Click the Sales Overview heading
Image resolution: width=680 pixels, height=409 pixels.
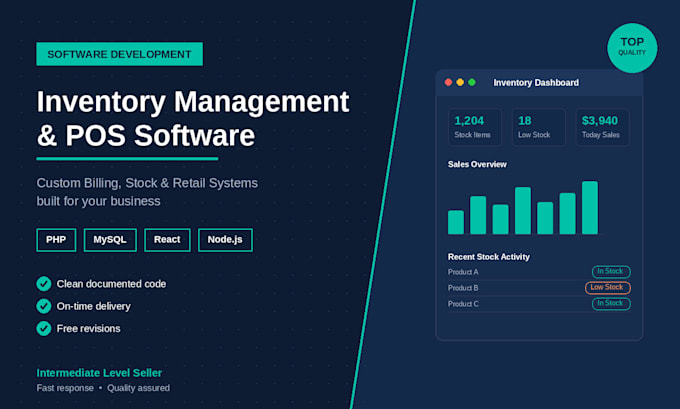point(477,164)
